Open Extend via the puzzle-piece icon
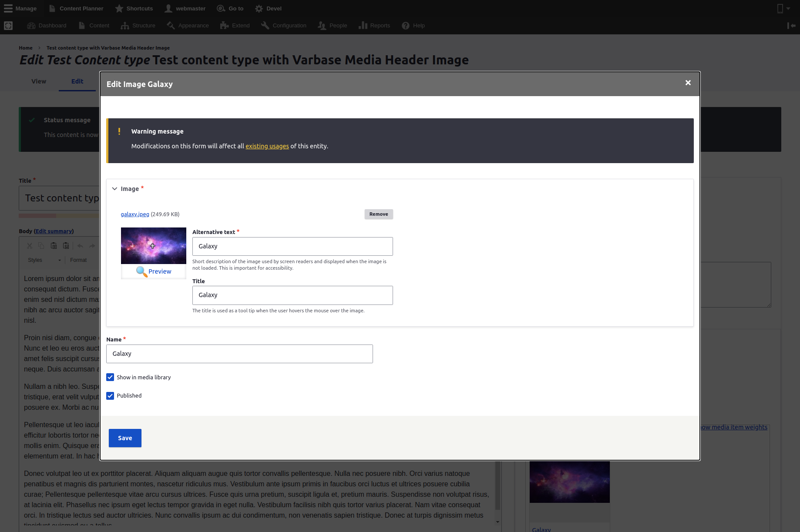800x532 pixels. (223, 25)
